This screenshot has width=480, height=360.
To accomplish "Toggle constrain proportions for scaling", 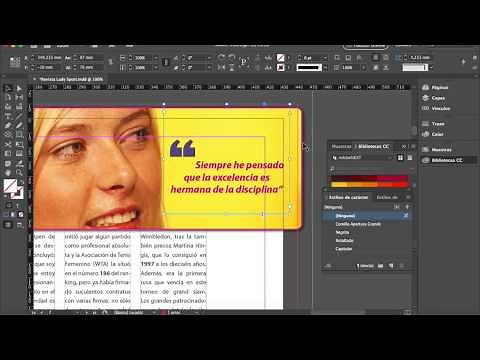I will (x=166, y=62).
